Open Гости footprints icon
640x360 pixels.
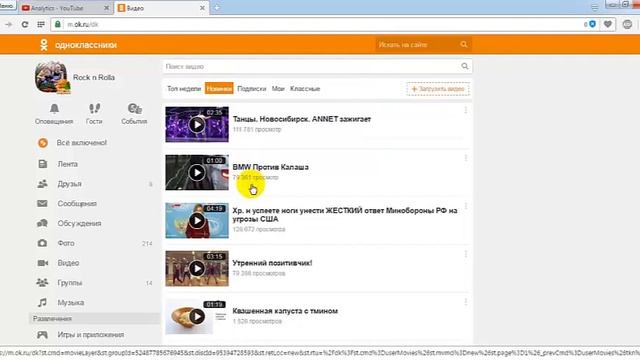coord(94,109)
